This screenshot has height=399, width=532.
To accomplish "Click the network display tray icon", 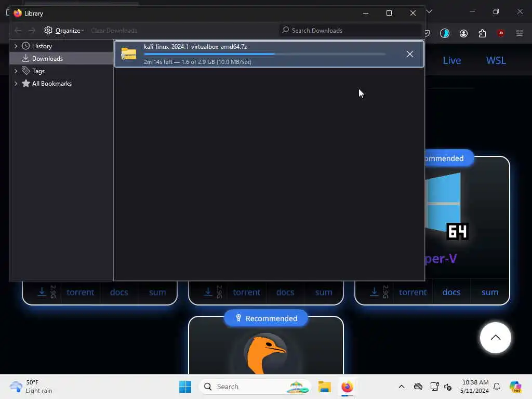I will click(434, 387).
